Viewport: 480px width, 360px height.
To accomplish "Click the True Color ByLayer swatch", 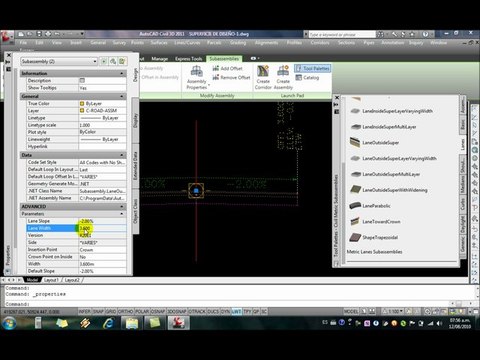I will pyautogui.click(x=82, y=104).
